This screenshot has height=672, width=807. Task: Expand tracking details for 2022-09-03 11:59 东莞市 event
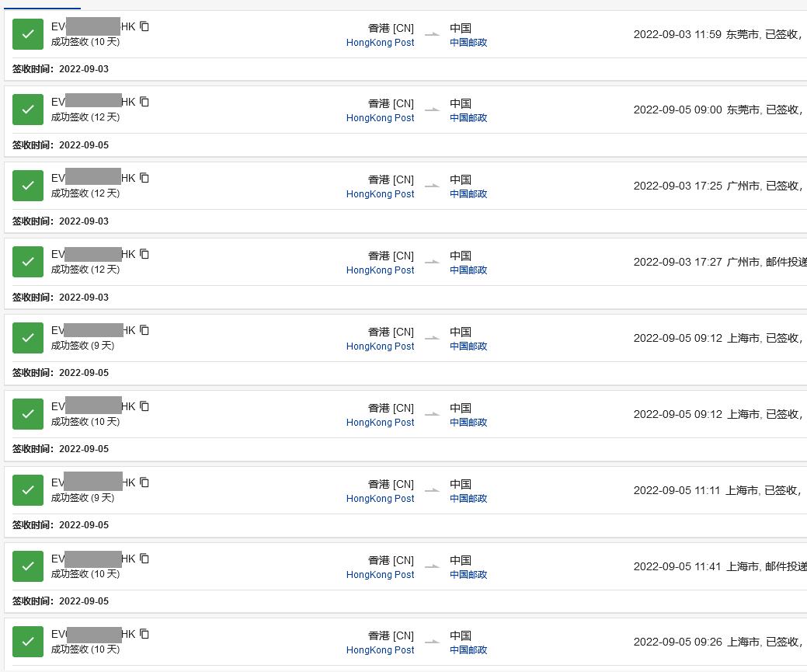tap(717, 35)
